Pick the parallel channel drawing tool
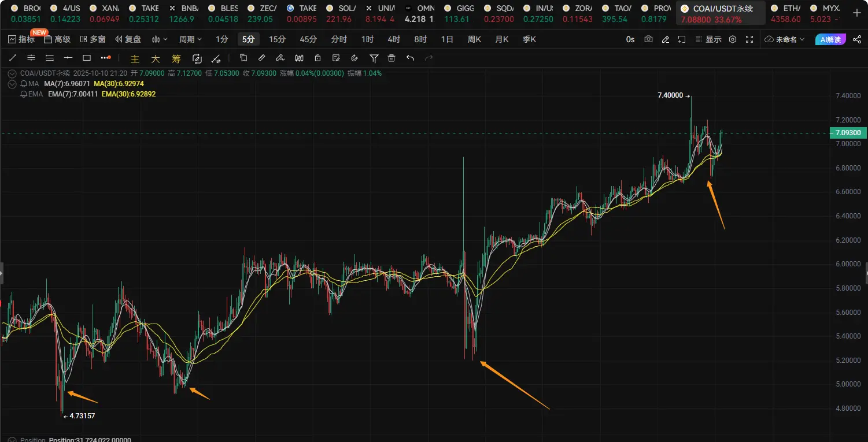Image resolution: width=868 pixels, height=442 pixels. pos(31,58)
